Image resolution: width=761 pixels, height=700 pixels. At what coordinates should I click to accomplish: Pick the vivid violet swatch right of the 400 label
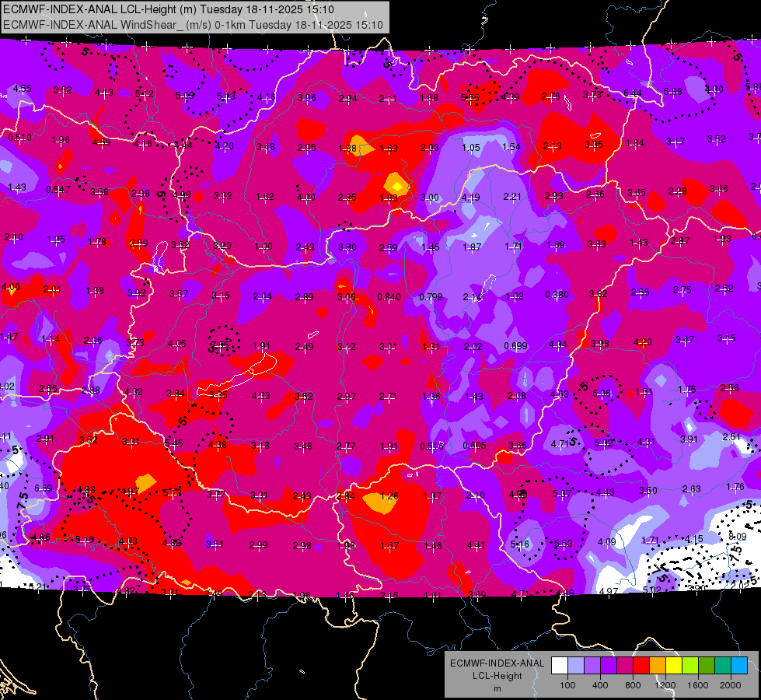(x=609, y=666)
